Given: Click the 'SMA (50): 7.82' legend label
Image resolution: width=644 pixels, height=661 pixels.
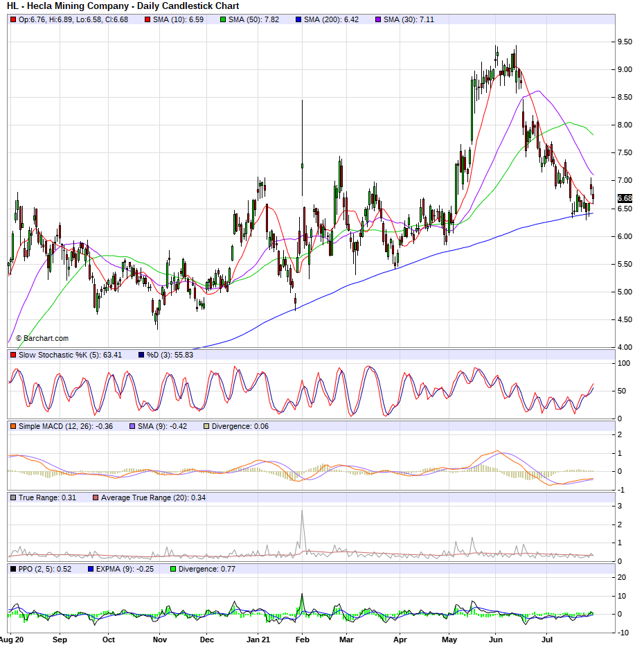Looking at the screenshot, I should coord(253,20).
